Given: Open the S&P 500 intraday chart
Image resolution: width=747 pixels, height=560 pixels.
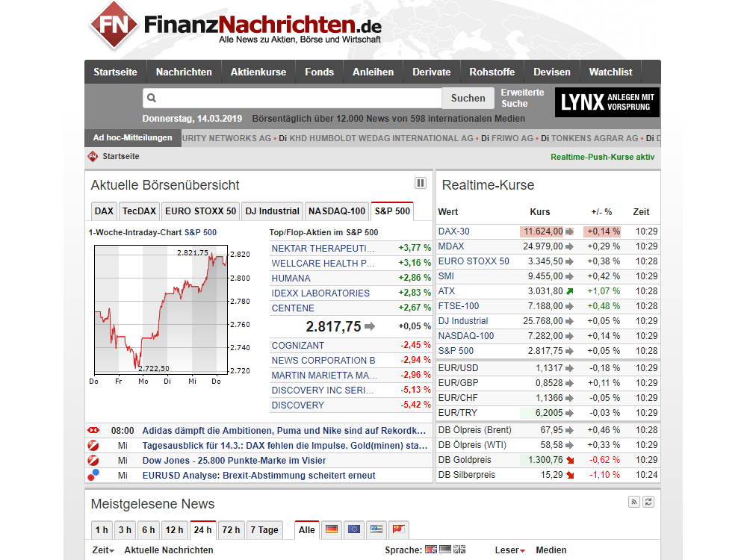Looking at the screenshot, I should [x=170, y=314].
